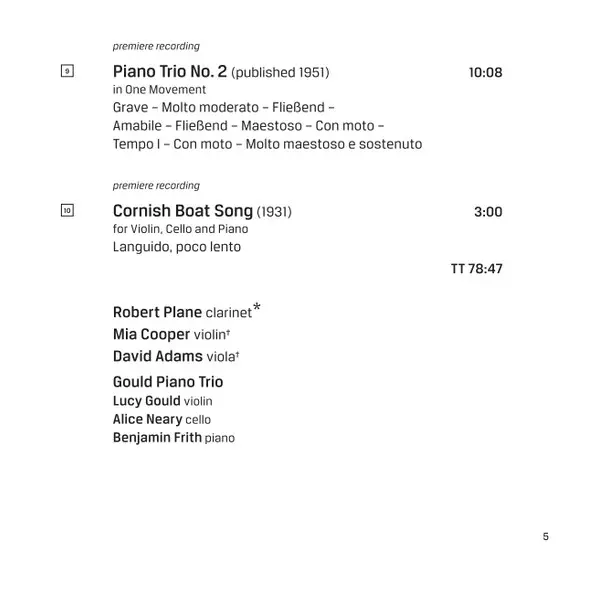The image size is (599, 594).
Task: Click the second premiere recording label
Action: coord(156,186)
